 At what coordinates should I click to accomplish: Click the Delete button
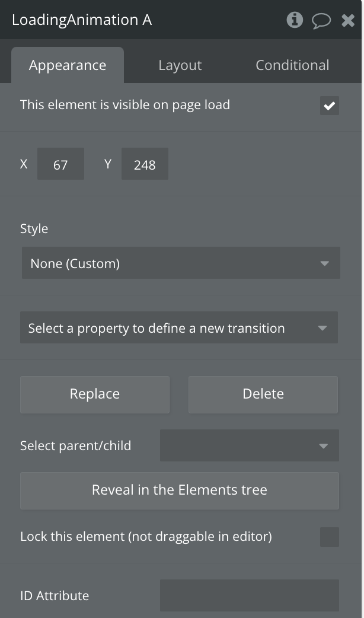coord(263,394)
